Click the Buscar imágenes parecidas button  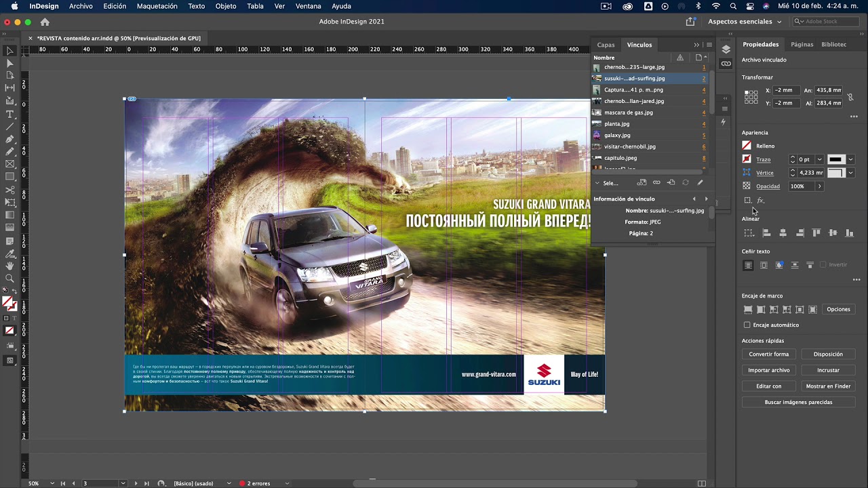[x=798, y=402]
